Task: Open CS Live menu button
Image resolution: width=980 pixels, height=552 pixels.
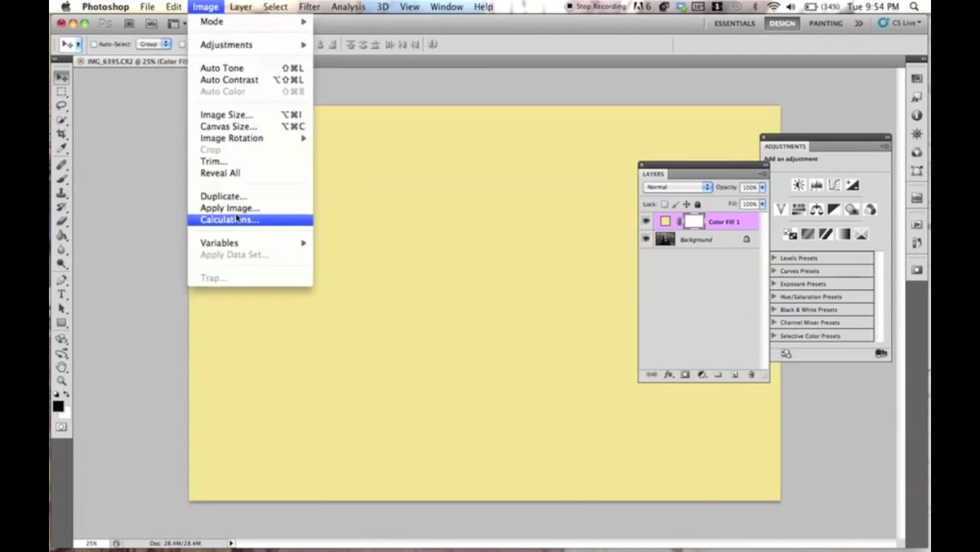Action: tap(899, 24)
